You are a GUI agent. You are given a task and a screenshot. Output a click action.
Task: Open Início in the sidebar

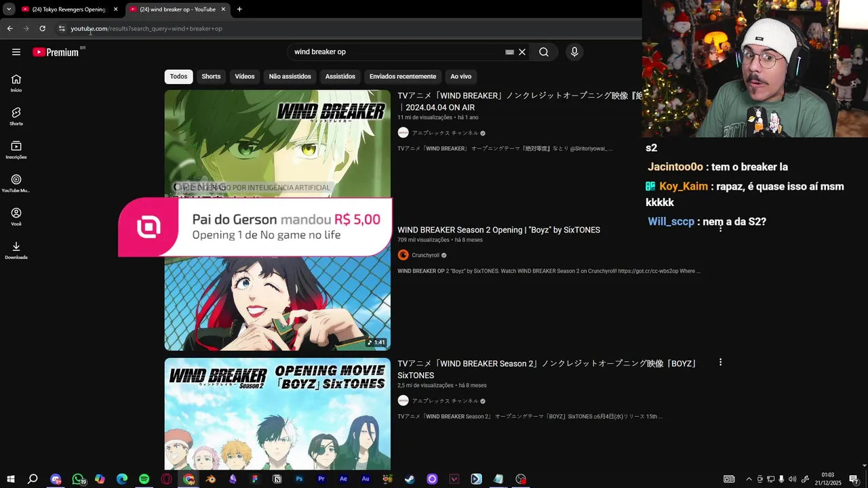click(x=16, y=83)
